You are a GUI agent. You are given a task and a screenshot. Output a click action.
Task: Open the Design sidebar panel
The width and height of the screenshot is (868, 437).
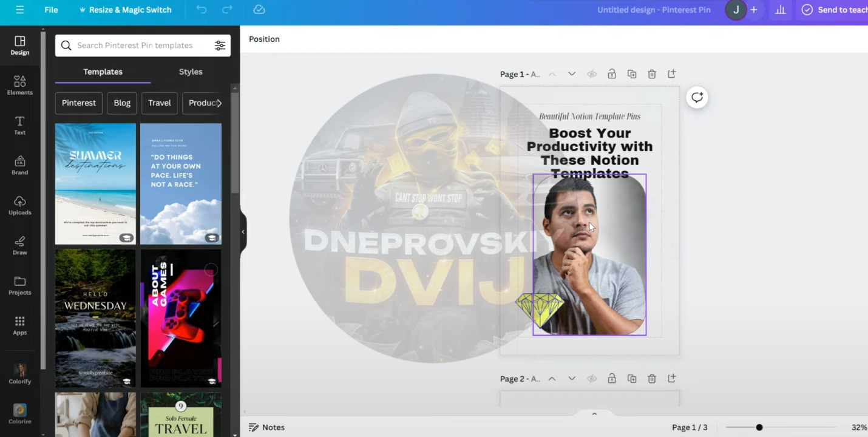pyautogui.click(x=20, y=45)
